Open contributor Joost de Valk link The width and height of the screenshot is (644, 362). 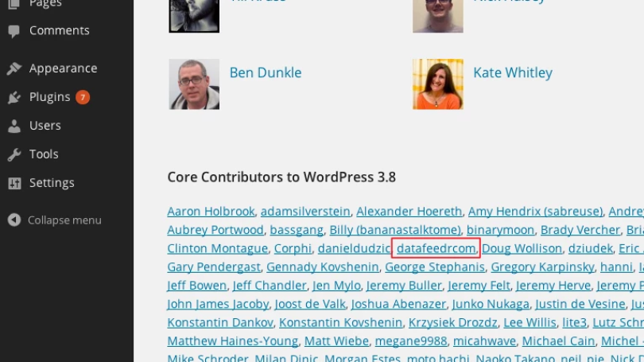[x=310, y=304]
